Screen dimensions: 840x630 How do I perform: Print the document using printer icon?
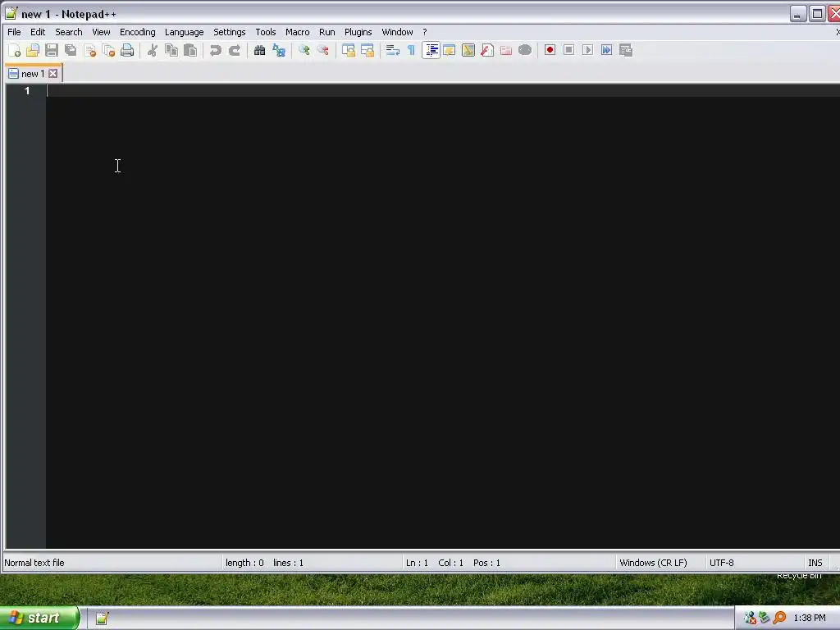point(127,50)
